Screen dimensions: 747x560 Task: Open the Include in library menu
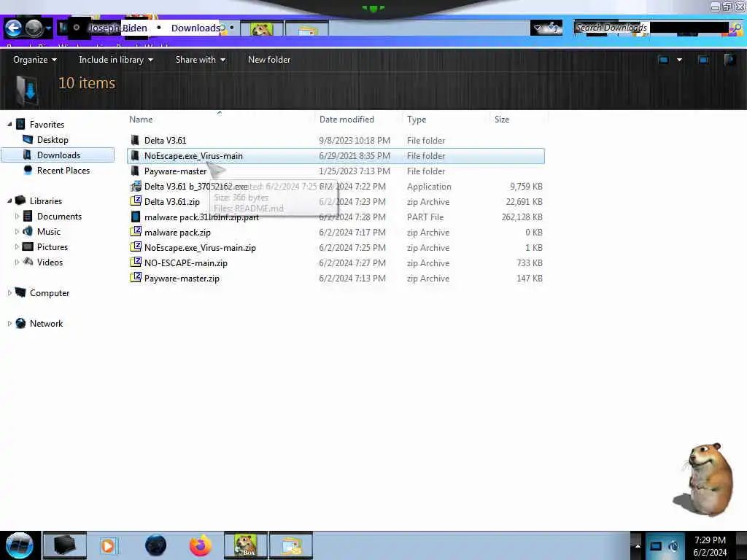pyautogui.click(x=116, y=60)
